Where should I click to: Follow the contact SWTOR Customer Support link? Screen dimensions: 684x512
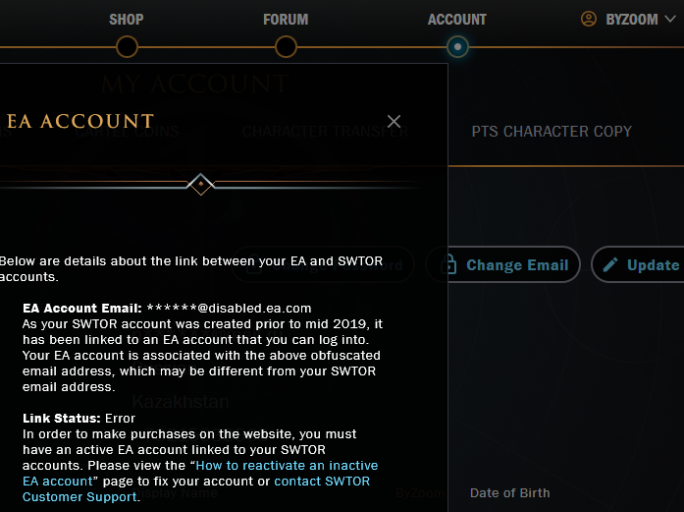pyautogui.click(x=321, y=481)
